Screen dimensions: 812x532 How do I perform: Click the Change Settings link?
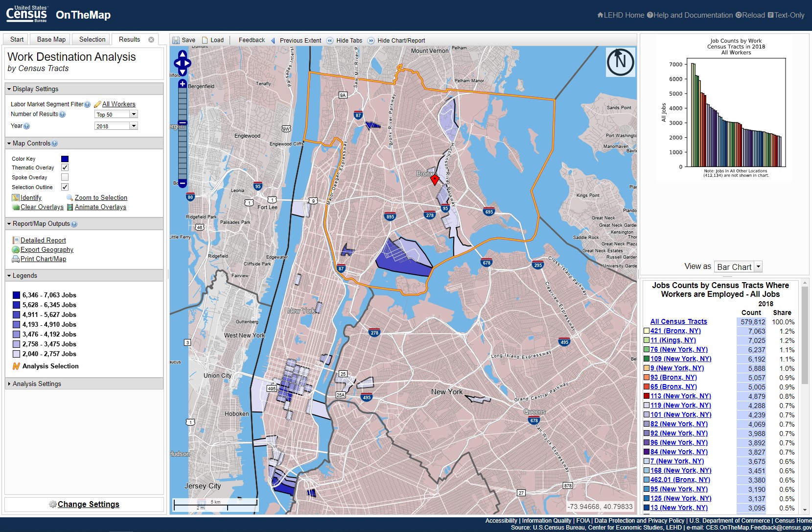(x=89, y=504)
